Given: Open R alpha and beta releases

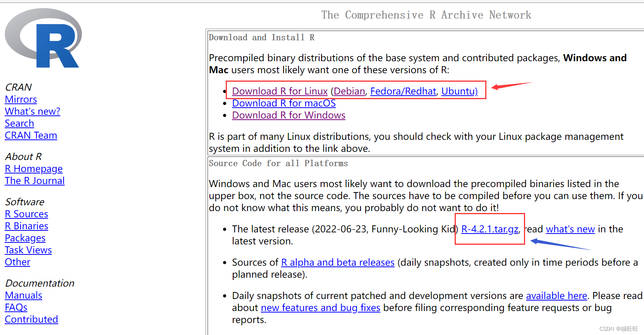Looking at the screenshot, I should coord(338,263).
